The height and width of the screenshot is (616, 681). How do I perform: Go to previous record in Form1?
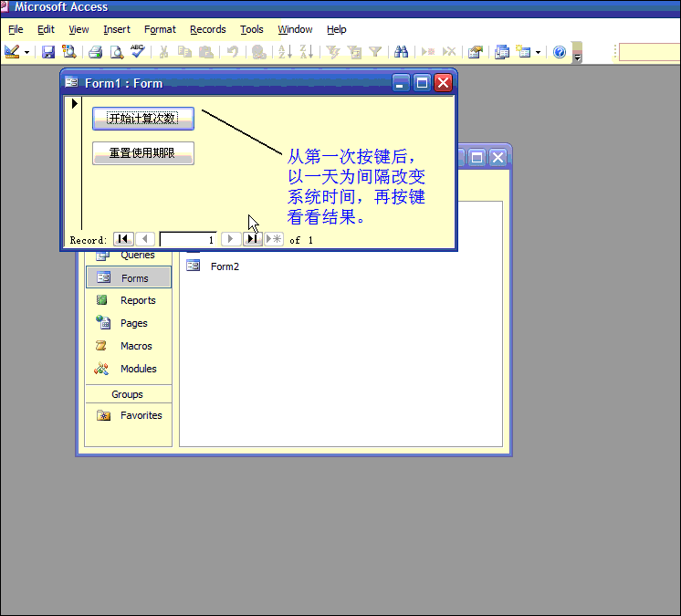click(145, 239)
